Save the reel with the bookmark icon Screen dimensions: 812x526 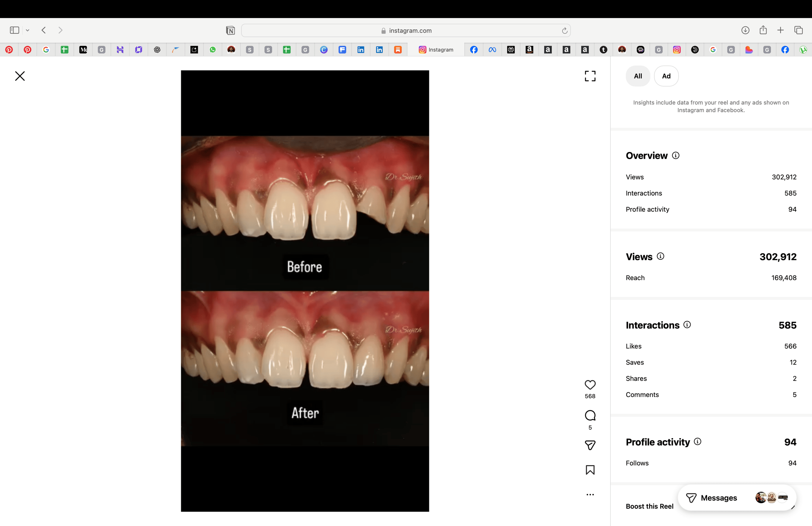[x=590, y=470]
